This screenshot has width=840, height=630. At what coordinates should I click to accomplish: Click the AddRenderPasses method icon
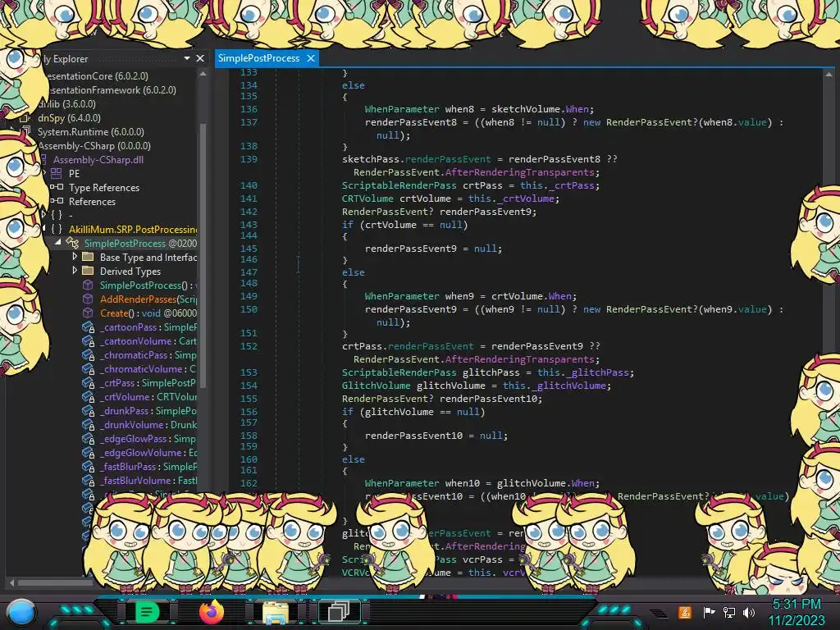88,299
